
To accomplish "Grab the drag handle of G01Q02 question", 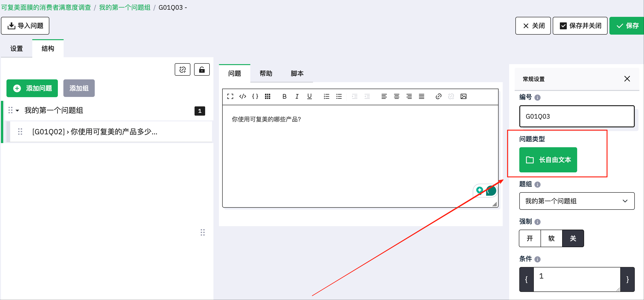I will (20, 132).
